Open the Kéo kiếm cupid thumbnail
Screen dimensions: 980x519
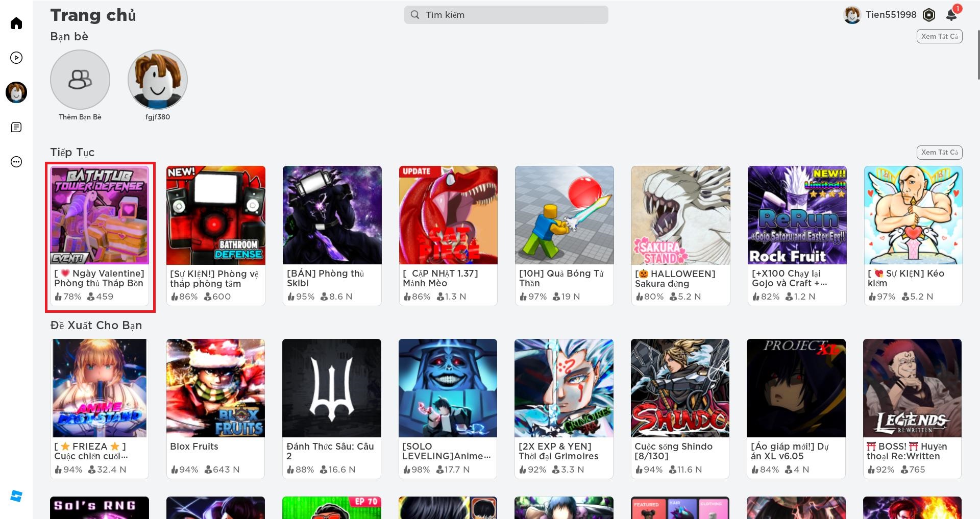pyautogui.click(x=913, y=215)
